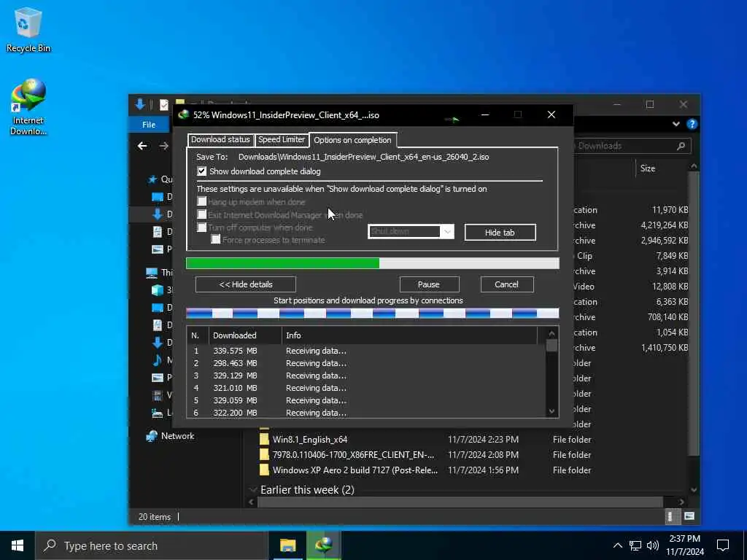Click the network tray icon
Viewport: 747px width, 560px height.
point(635,545)
